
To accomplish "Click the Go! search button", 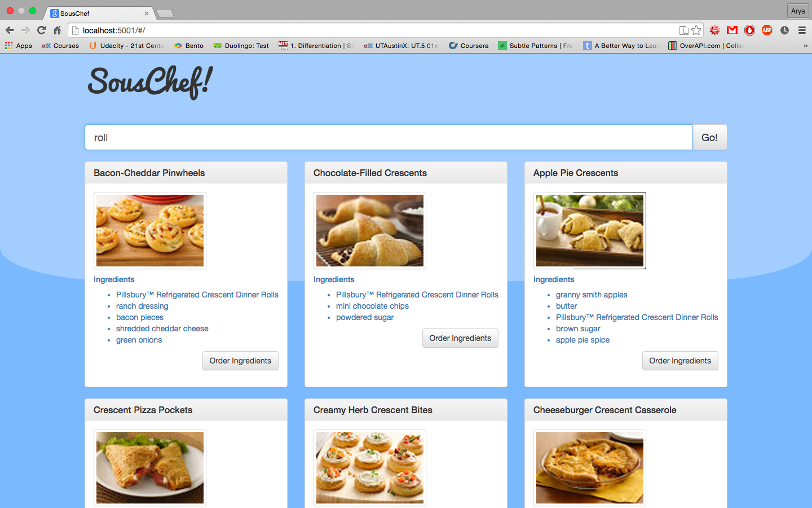I will pyautogui.click(x=709, y=137).
